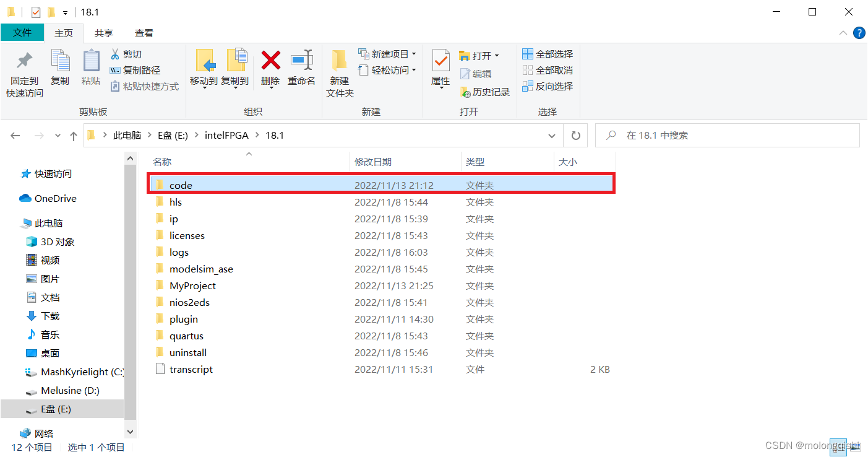Switch to the Share ribbon tab
Viewport: 868px width, 457px height.
coord(104,33)
